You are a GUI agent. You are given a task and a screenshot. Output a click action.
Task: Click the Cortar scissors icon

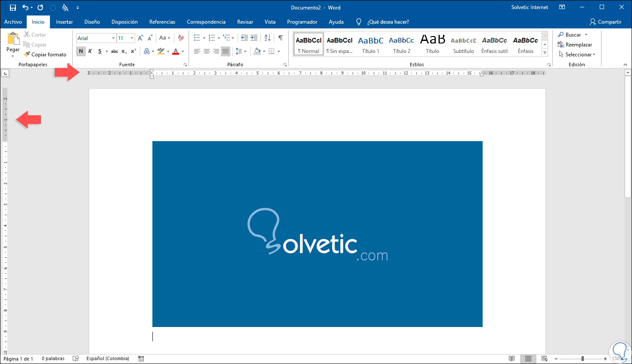[x=27, y=34]
